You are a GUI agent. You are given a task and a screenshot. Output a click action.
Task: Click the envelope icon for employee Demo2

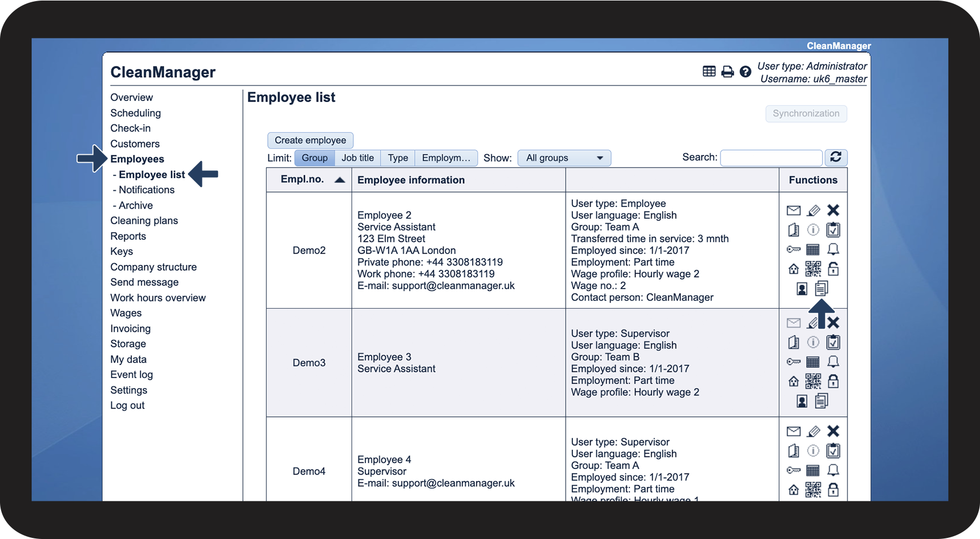tap(794, 210)
